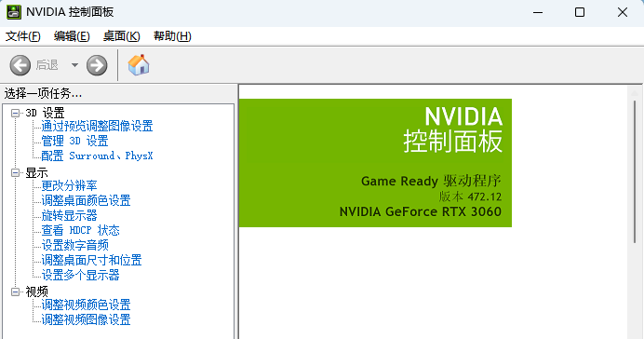This screenshot has width=644, height=339.
Task: Click the Back arrow icon in toolbar
Action: [20, 65]
